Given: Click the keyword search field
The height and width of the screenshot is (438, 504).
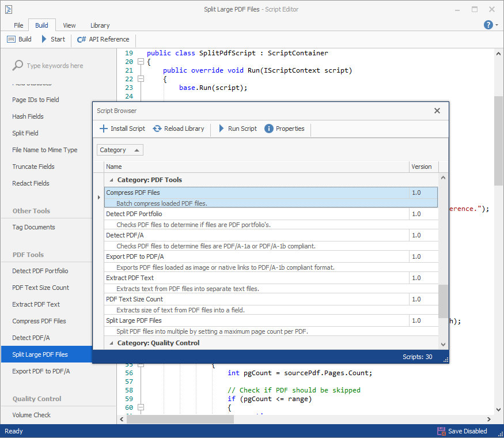Looking at the screenshot, I should coord(55,66).
